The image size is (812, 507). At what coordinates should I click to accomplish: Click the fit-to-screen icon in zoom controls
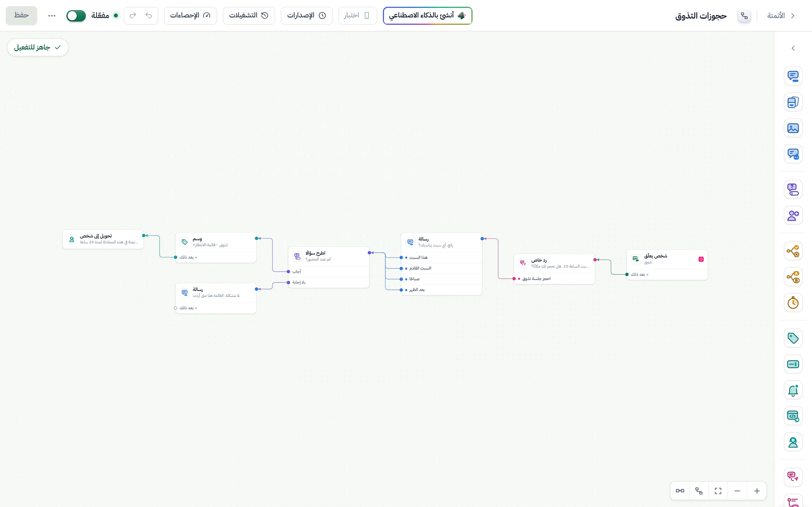pos(718,491)
